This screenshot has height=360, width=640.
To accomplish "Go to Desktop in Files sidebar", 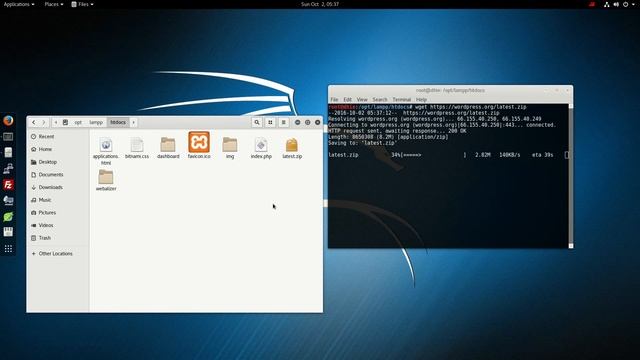I will coord(58,162).
